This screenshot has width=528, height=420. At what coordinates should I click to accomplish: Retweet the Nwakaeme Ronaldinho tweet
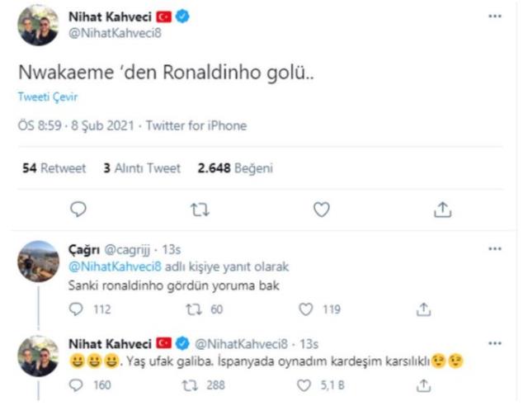200,210
